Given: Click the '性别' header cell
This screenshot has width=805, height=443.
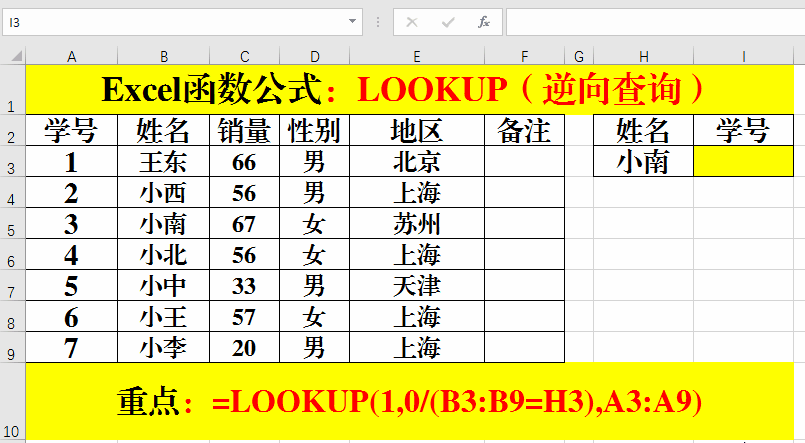Looking at the screenshot, I should coord(314,130).
